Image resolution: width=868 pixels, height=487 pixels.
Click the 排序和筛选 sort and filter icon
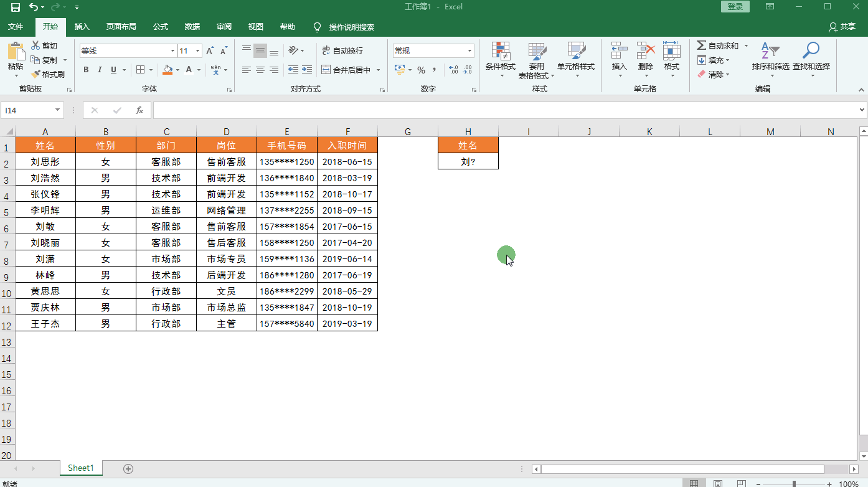(x=770, y=59)
